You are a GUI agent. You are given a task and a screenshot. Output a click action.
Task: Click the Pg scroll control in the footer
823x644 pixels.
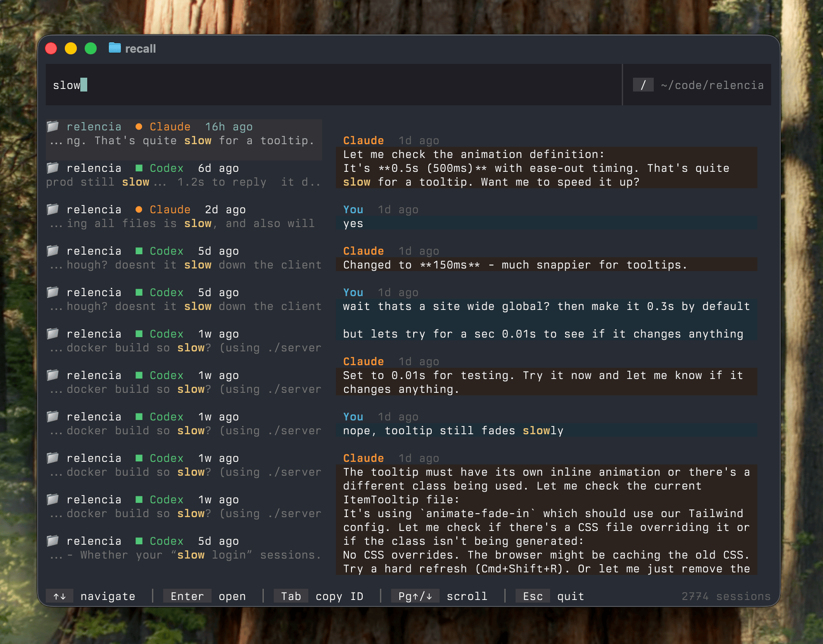tap(415, 596)
